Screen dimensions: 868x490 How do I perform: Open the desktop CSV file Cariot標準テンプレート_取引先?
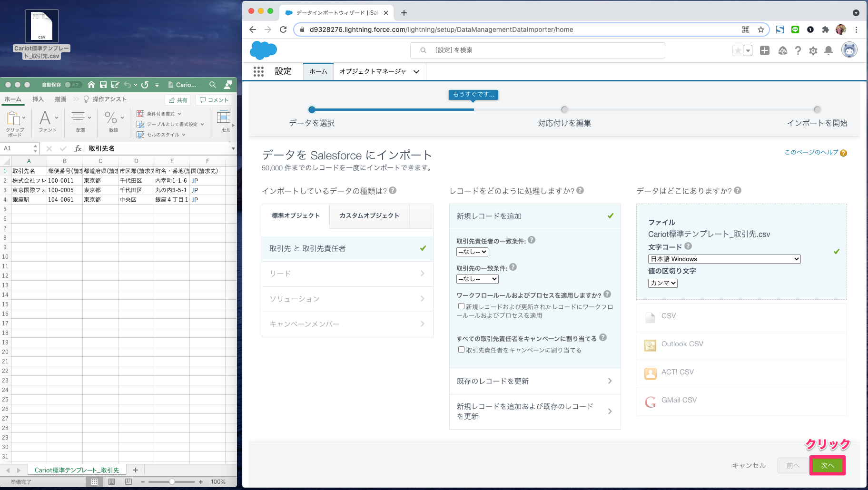[x=42, y=34]
